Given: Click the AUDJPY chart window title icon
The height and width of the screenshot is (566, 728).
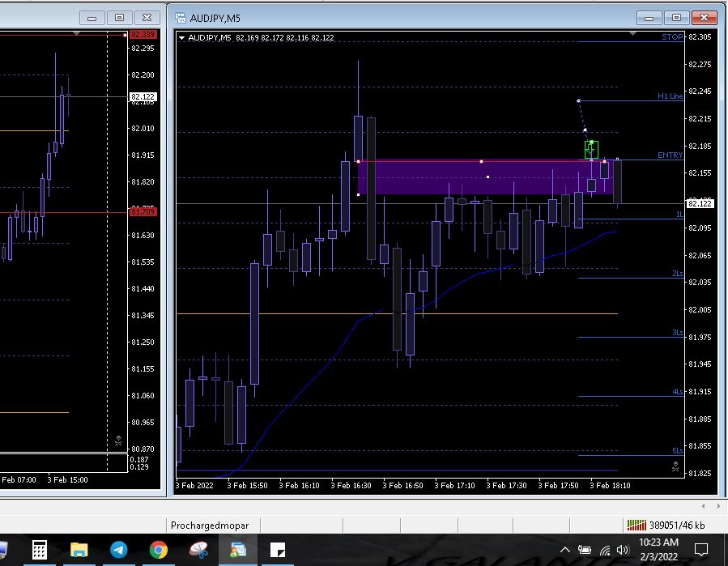Looking at the screenshot, I should pos(179,18).
